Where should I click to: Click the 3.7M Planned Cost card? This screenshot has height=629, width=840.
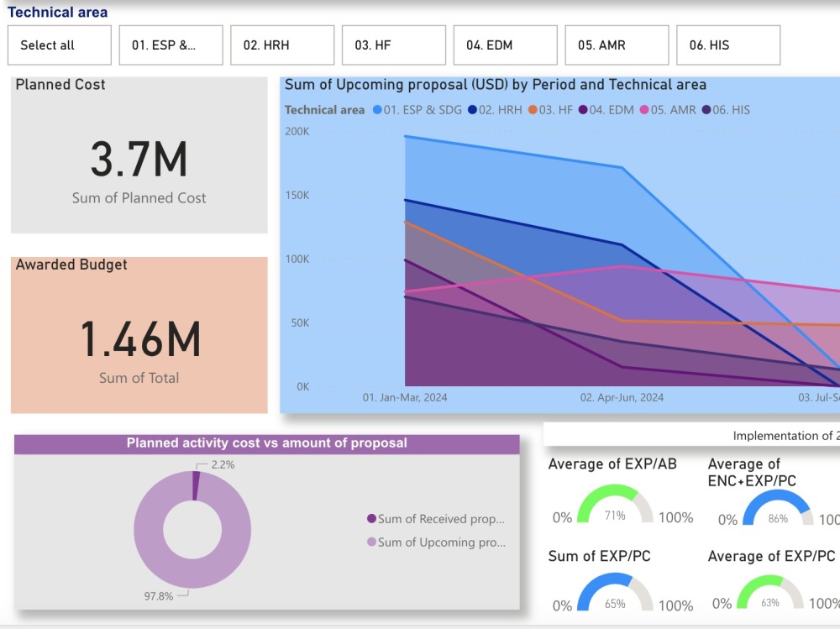pyautogui.click(x=138, y=155)
